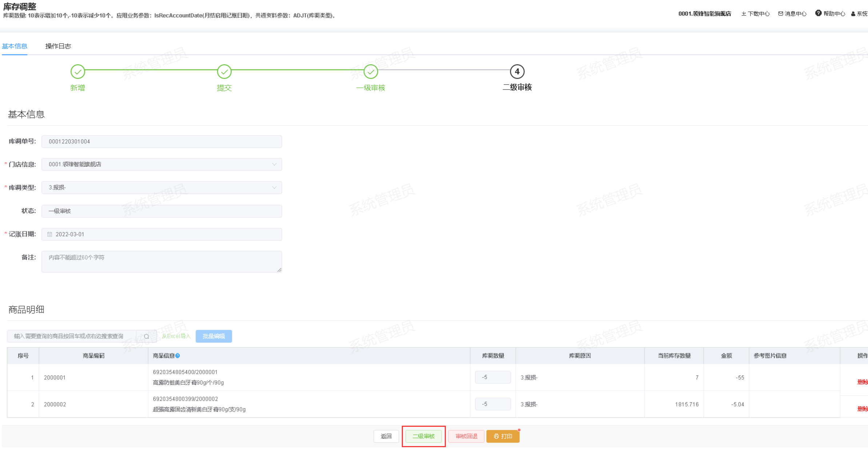This screenshot has height=449, width=868.
Task: Click the 审核回退 rollback button
Action: [x=466, y=436]
